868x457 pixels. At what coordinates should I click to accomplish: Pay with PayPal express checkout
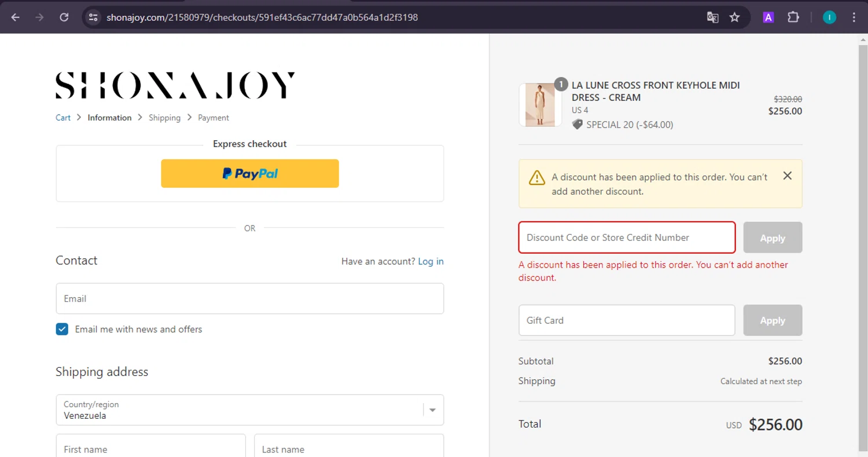250,173
